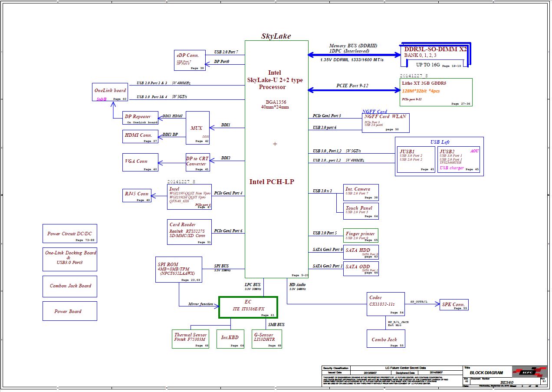Select the "SATA Gen2 Port 1" label
Screen dimensions: 552x392
click(x=328, y=266)
